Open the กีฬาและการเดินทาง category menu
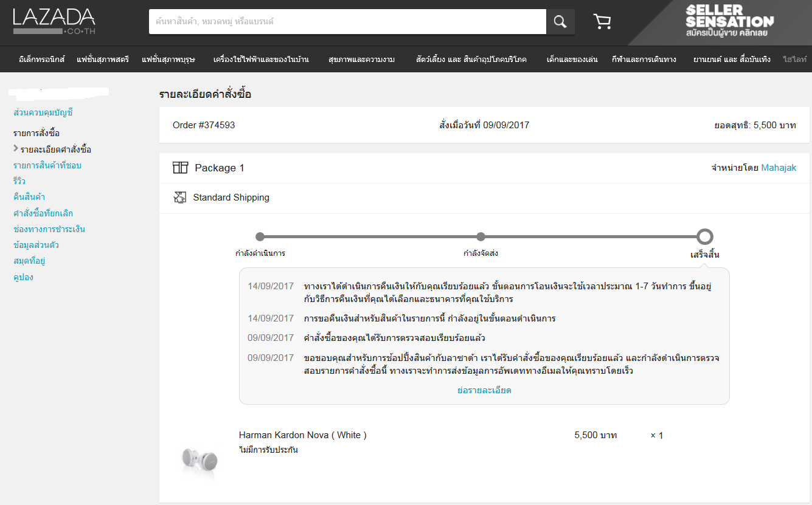Screen dimensions: 812x505 (x=644, y=60)
